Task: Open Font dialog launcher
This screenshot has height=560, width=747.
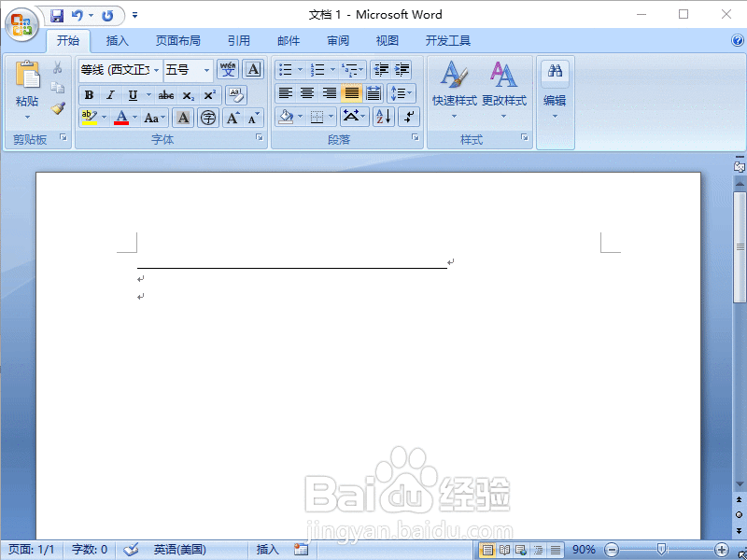Action: click(260, 137)
